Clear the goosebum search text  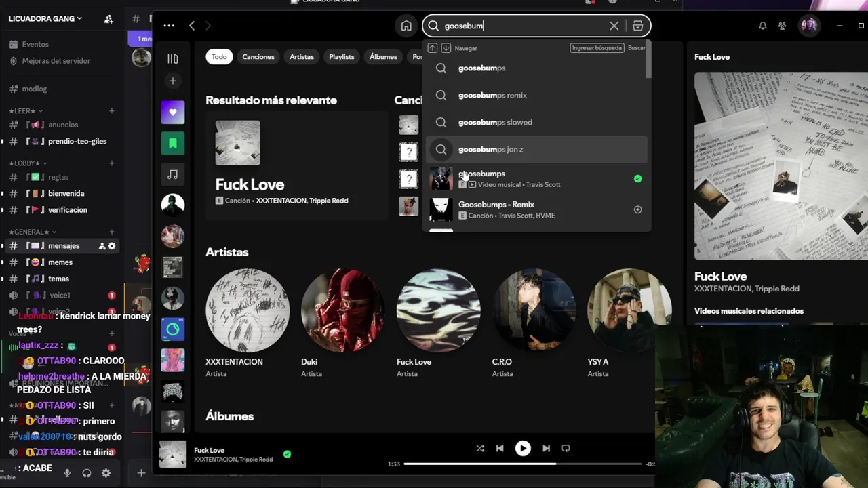[614, 26]
